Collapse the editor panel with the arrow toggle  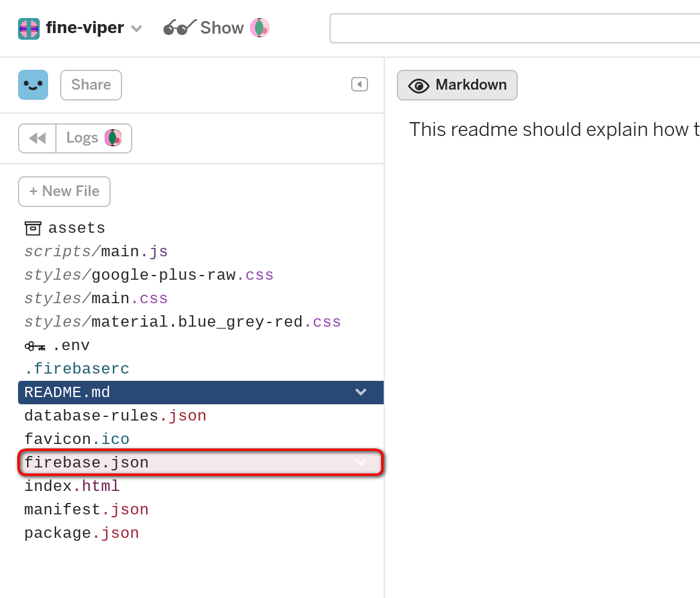pos(359,84)
